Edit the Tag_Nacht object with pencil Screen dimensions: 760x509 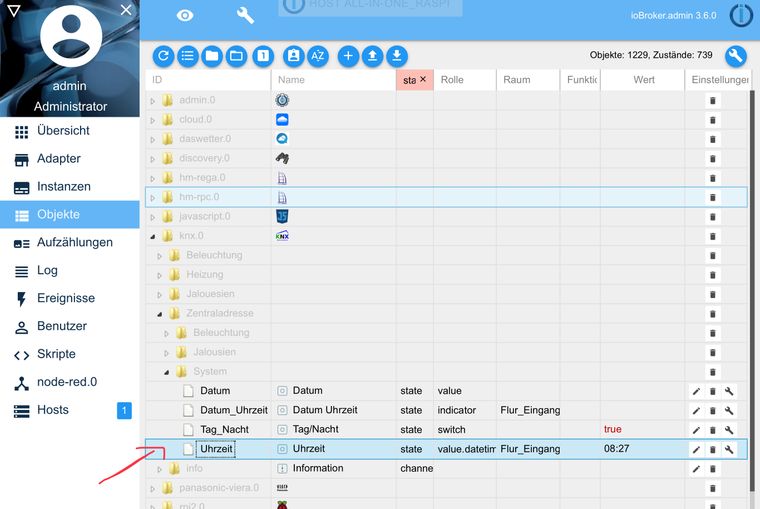point(697,430)
